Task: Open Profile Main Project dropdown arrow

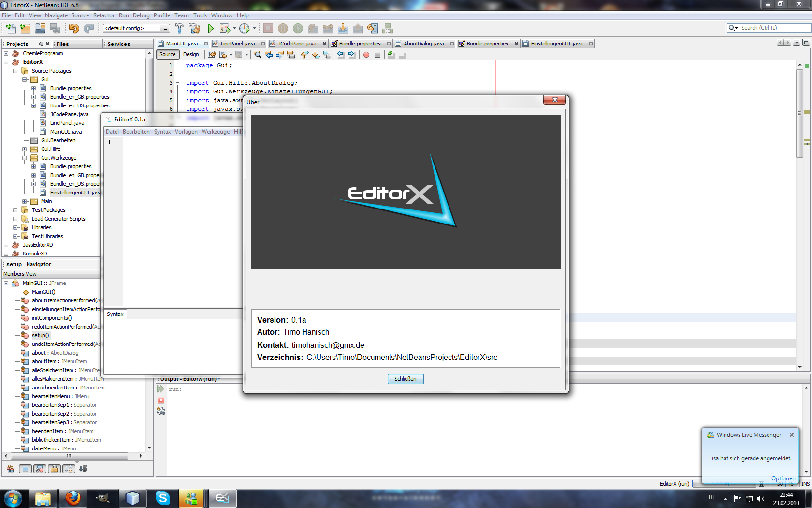Action: pyautogui.click(x=254, y=28)
